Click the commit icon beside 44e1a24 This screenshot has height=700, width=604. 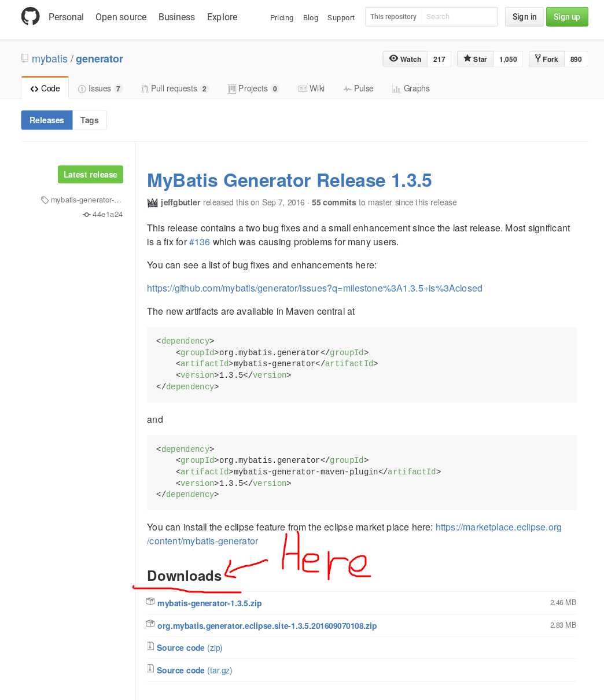pyautogui.click(x=86, y=215)
